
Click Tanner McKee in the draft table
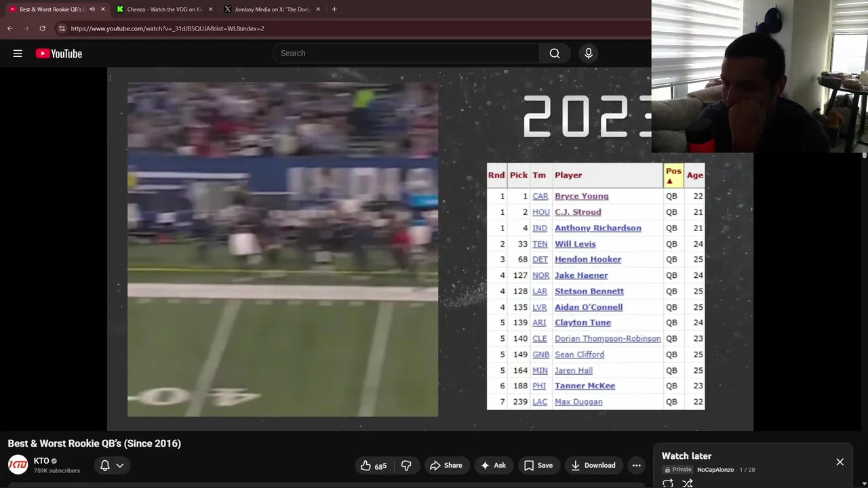pos(585,386)
